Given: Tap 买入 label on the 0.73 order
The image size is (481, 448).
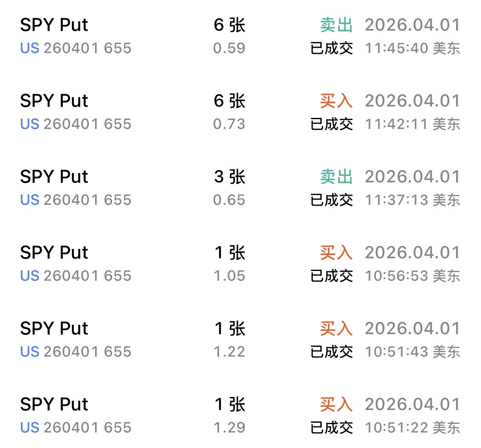Looking at the screenshot, I should (x=336, y=101).
